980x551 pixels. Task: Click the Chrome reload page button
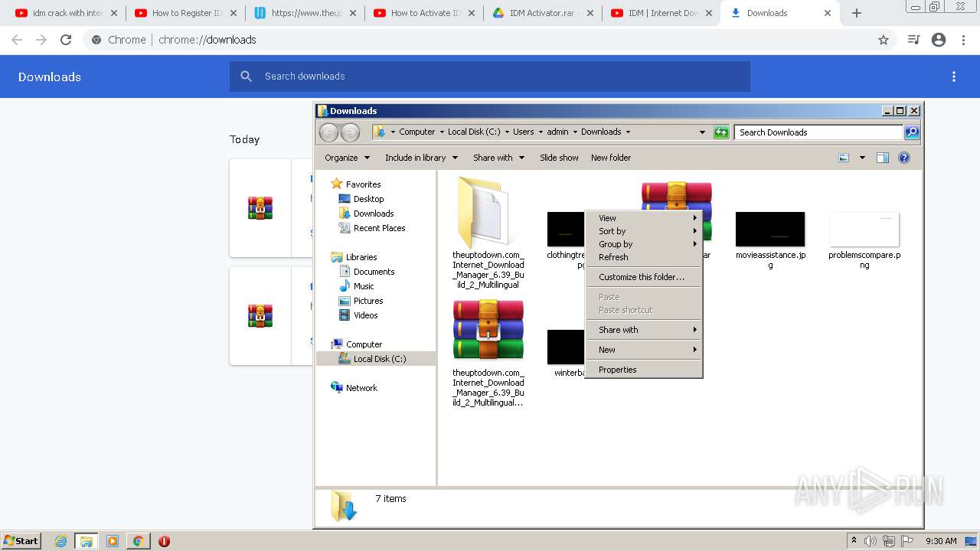(66, 40)
